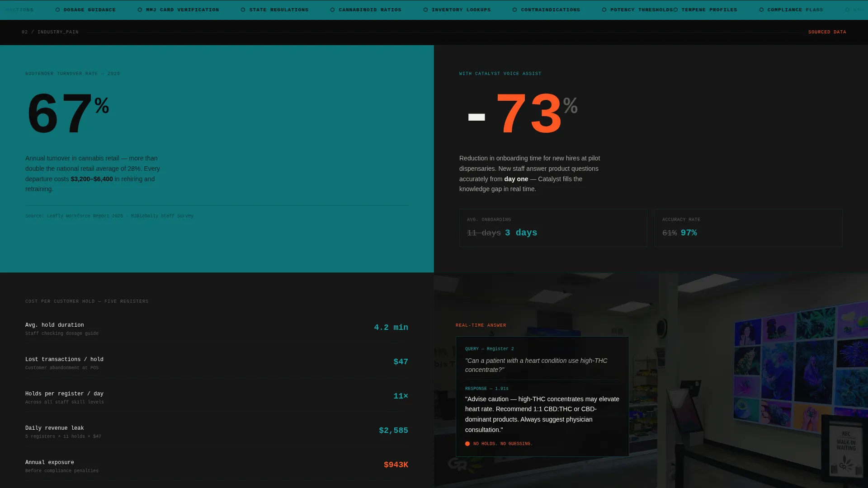
Task: Click the 'Advise caution' response text
Action: coord(542,414)
